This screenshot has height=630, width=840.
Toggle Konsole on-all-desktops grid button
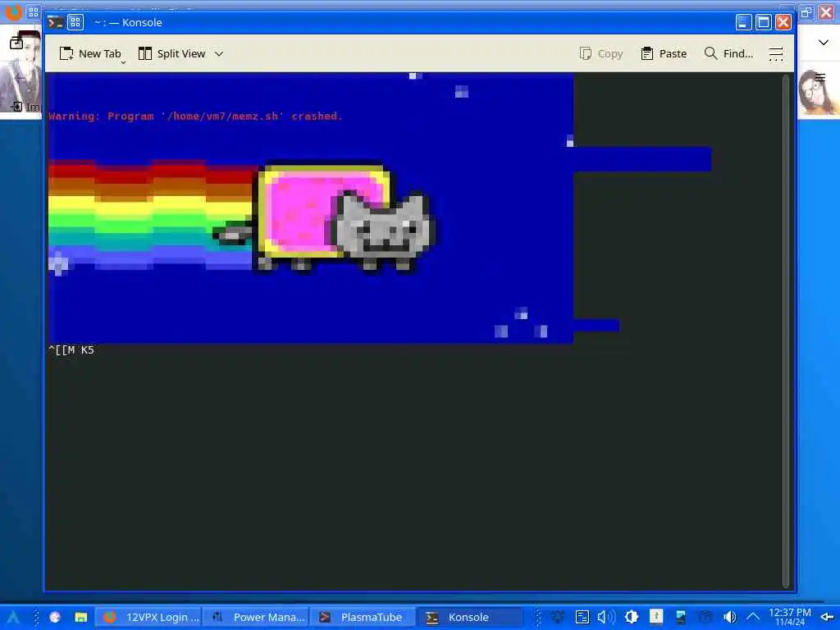point(75,22)
